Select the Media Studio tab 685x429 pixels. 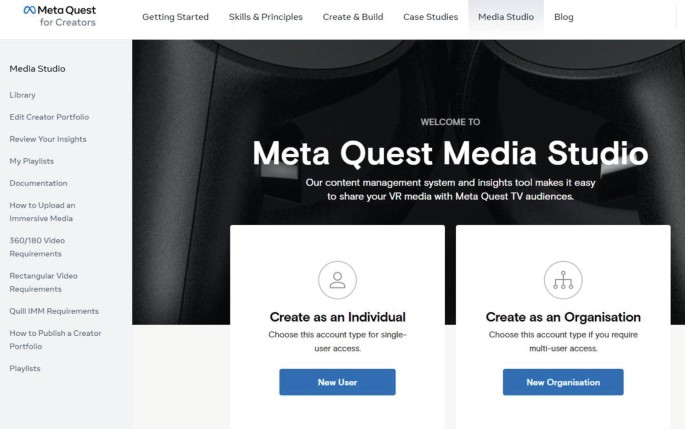[x=506, y=17]
